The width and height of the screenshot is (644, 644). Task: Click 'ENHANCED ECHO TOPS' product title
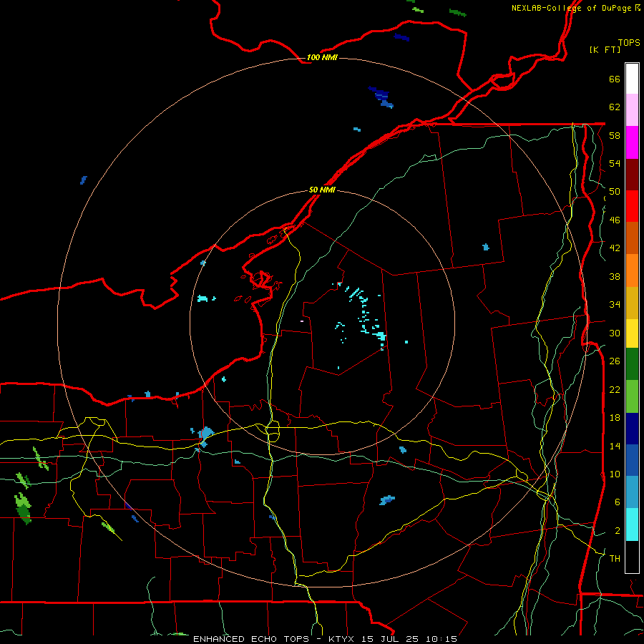coord(251,639)
